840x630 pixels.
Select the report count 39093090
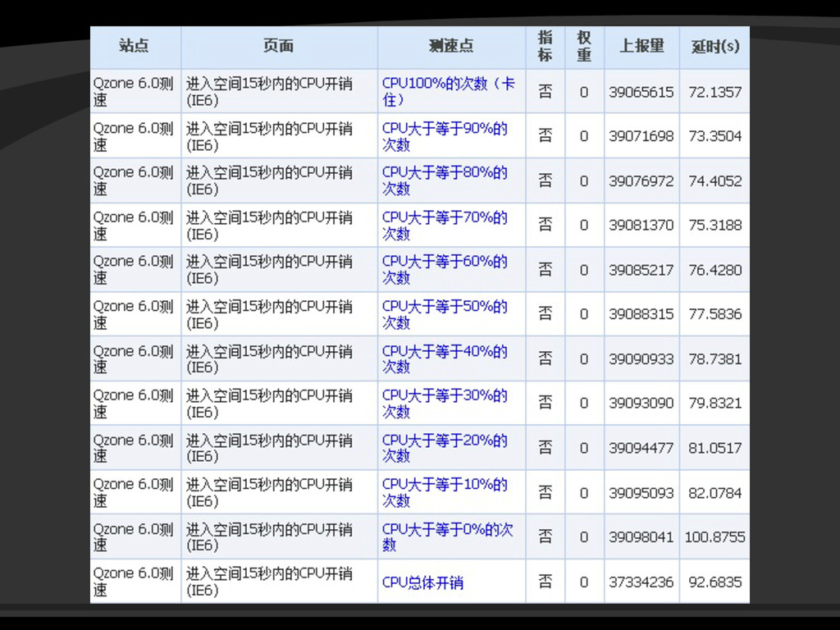(x=641, y=403)
